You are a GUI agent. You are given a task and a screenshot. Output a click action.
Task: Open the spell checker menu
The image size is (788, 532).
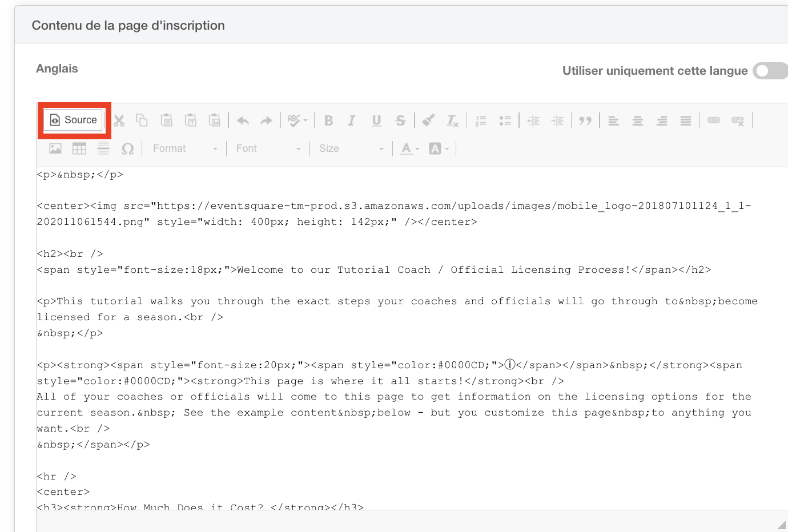pyautogui.click(x=296, y=120)
